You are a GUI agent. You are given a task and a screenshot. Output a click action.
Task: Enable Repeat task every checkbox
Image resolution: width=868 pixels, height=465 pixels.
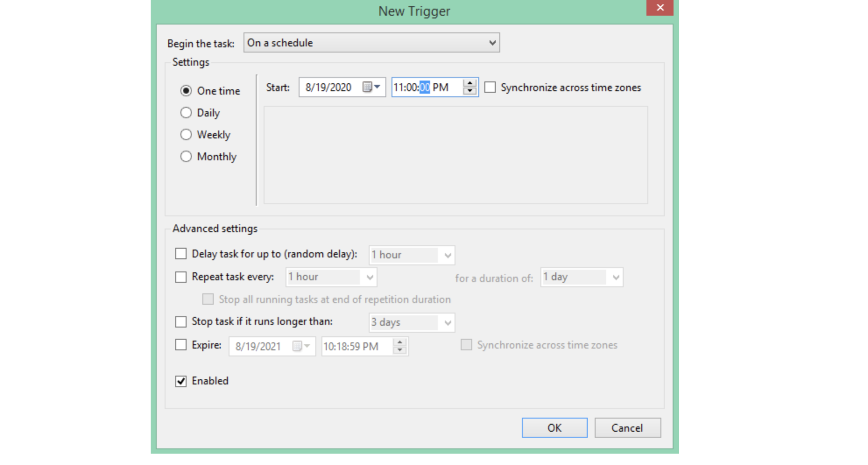[181, 277]
